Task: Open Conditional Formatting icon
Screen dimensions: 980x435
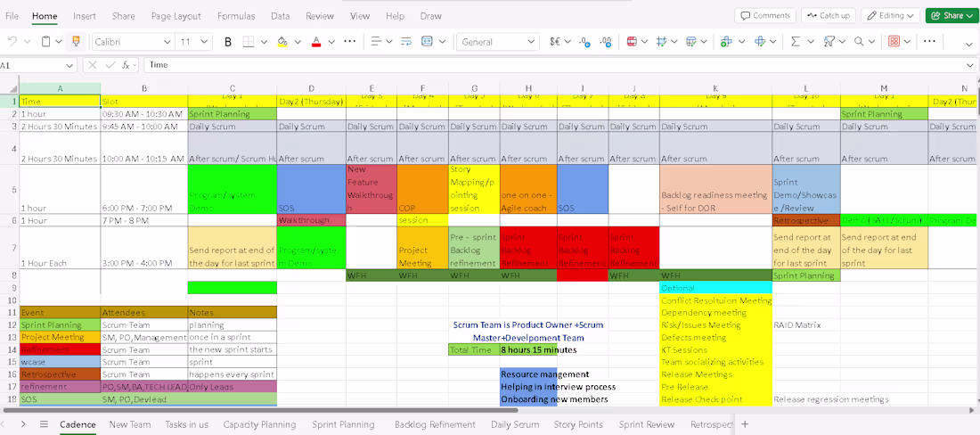Action: coord(632,42)
